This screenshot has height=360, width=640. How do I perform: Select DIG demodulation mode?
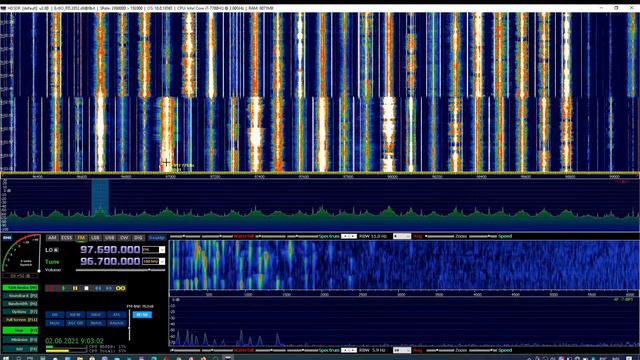click(138, 238)
